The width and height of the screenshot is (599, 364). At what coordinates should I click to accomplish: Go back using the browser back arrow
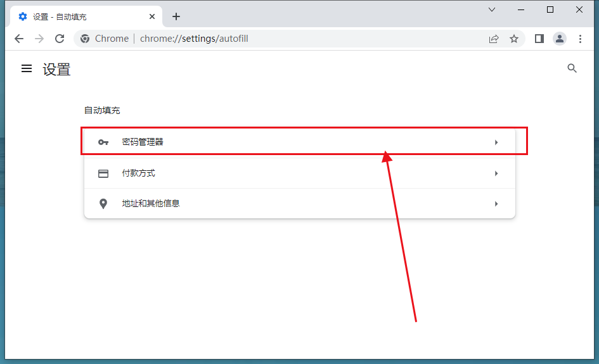(19, 39)
